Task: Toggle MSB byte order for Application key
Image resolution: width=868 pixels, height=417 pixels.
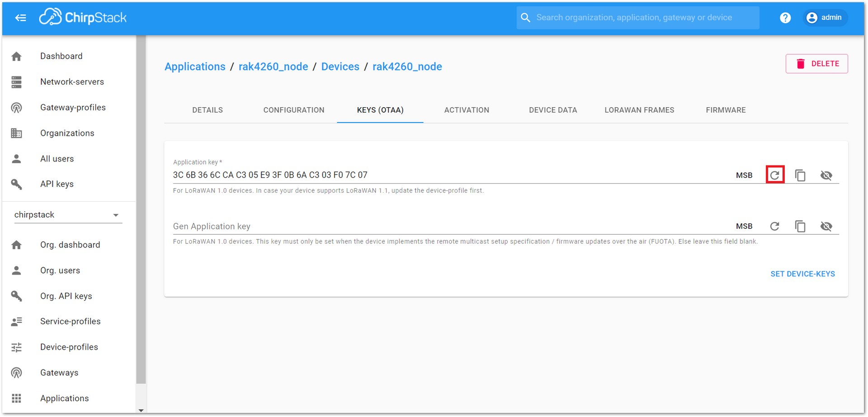Action: tap(744, 175)
